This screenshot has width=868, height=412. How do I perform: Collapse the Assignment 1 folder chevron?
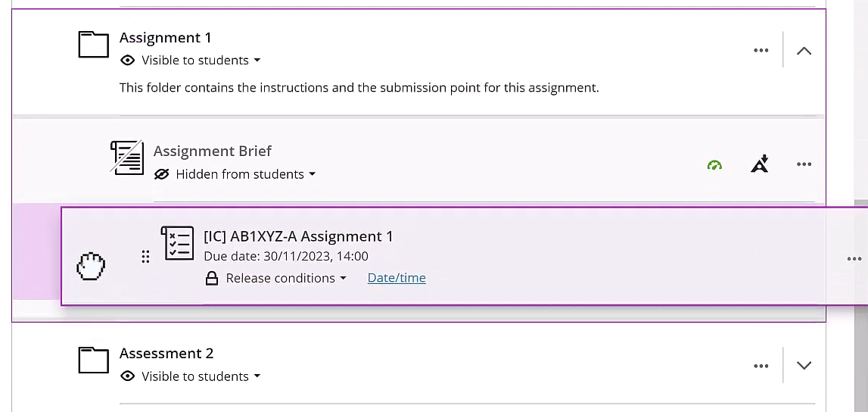(x=804, y=51)
